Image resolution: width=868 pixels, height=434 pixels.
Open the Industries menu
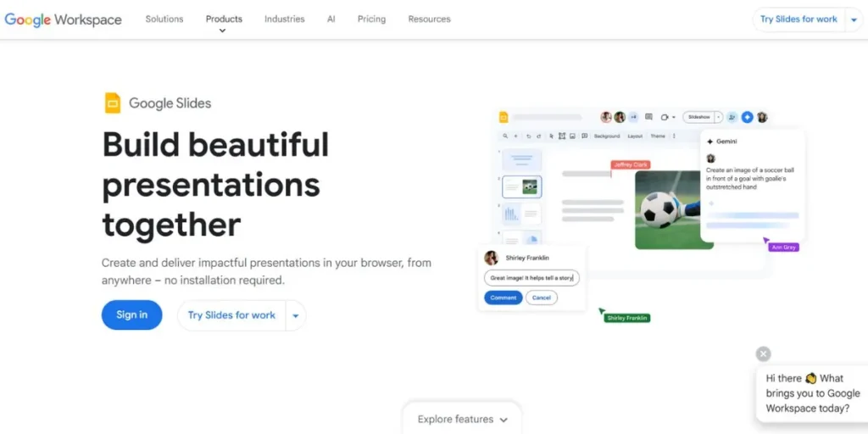pos(285,19)
